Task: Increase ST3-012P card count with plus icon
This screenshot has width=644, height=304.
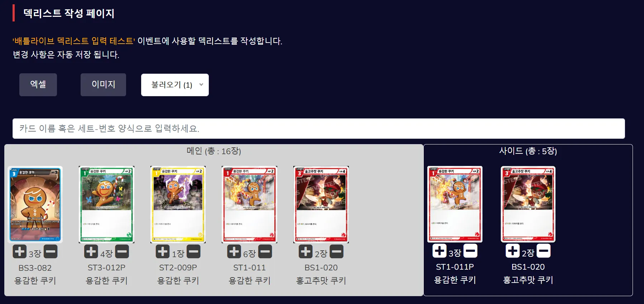Action: click(x=91, y=251)
